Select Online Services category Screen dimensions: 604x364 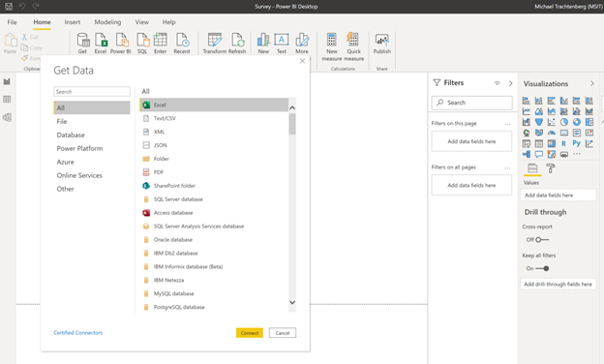[x=92, y=175]
